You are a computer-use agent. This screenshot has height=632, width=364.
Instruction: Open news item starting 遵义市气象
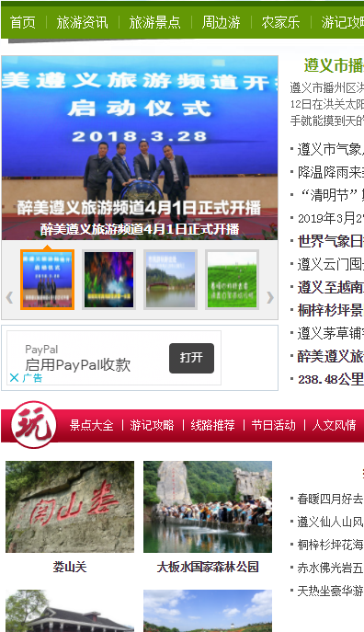click(x=330, y=150)
